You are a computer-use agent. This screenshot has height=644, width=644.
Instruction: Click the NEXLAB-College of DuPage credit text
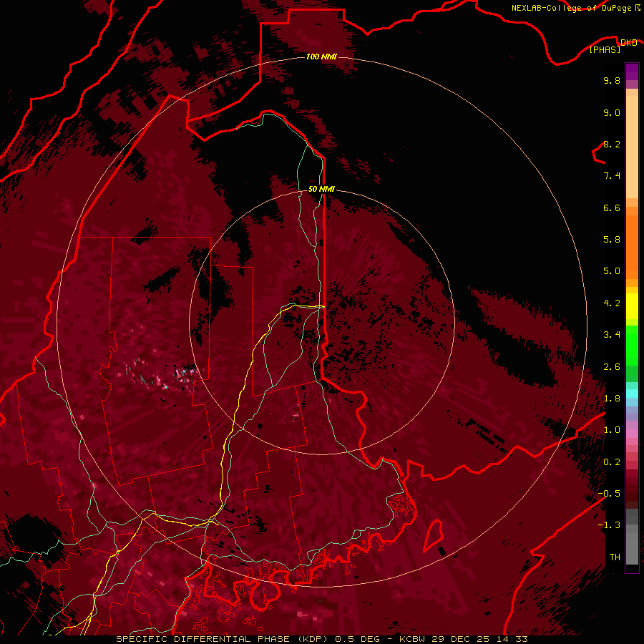pos(571,8)
